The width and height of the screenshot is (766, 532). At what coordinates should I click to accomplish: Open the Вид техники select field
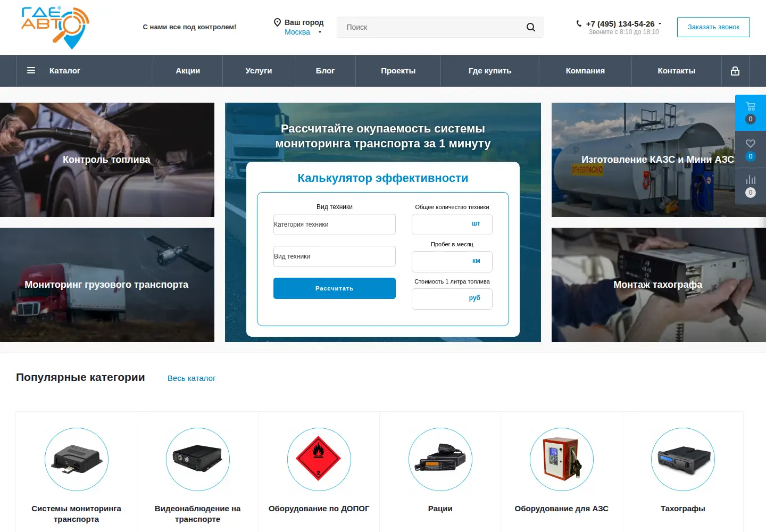[x=335, y=256]
